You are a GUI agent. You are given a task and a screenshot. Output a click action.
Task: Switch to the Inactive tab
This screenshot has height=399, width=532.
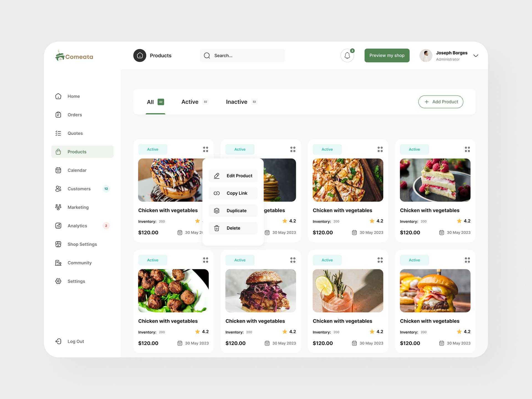237,102
